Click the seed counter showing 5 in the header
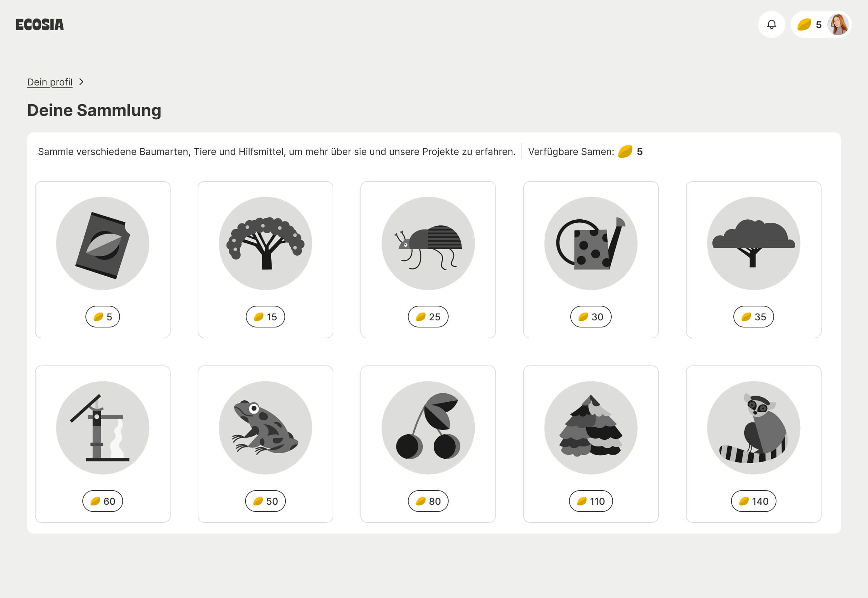Screen dimensions: 868x598 (x=810, y=25)
